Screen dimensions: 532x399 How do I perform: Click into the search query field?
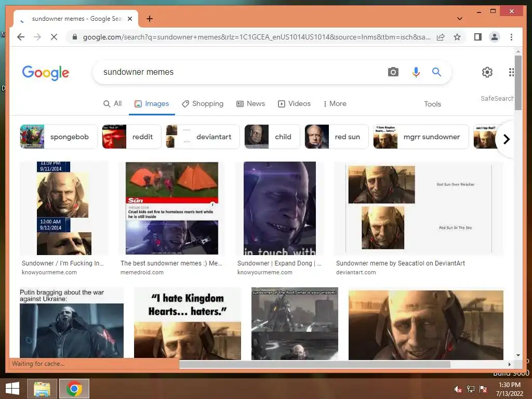pos(237,72)
